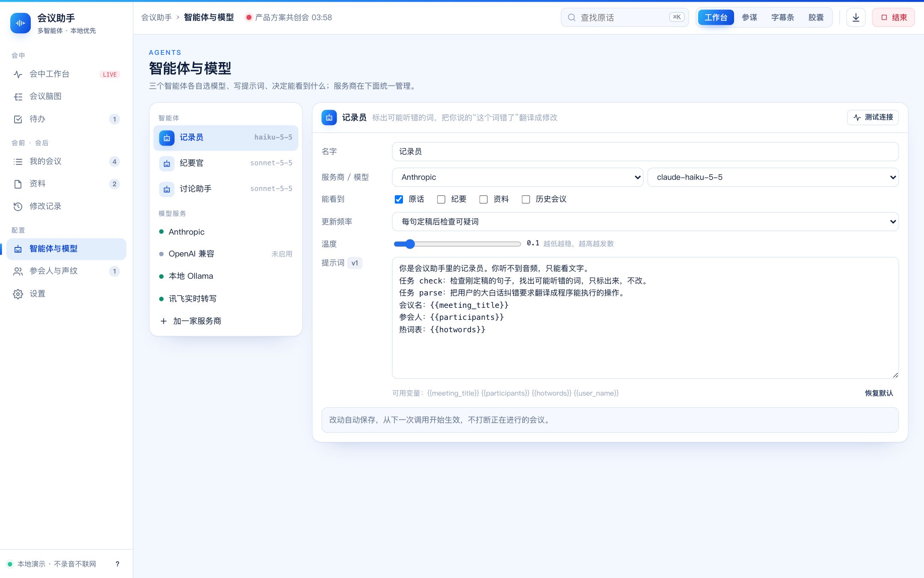Image resolution: width=924 pixels, height=578 pixels.
Task: Click the 查找原话 search field
Action: 625,18
